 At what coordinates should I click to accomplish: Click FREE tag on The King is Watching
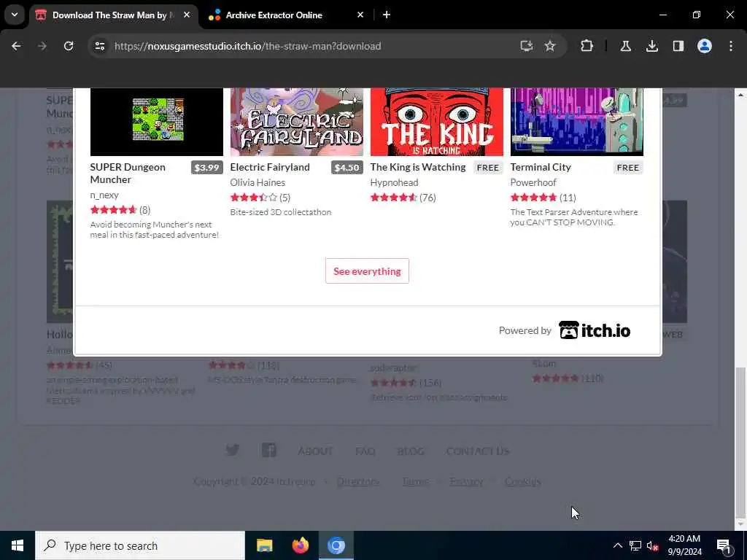488,168
